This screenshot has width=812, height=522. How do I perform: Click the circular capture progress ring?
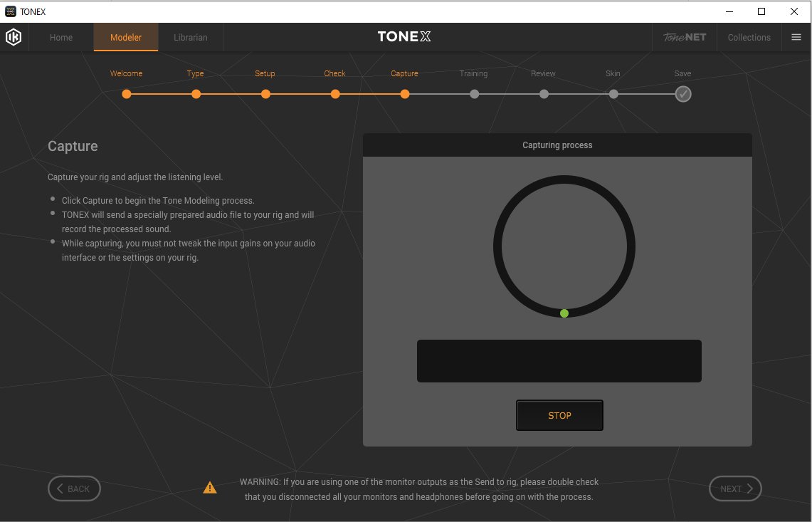[564, 246]
